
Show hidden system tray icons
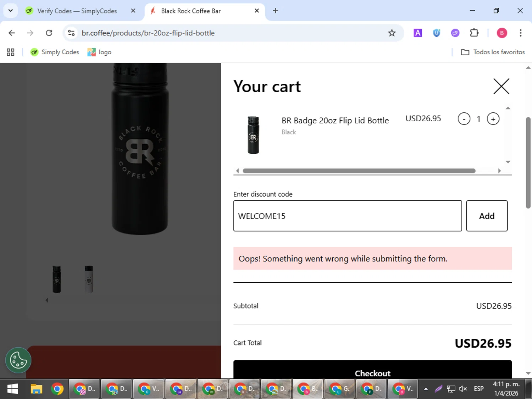pyautogui.click(x=426, y=389)
